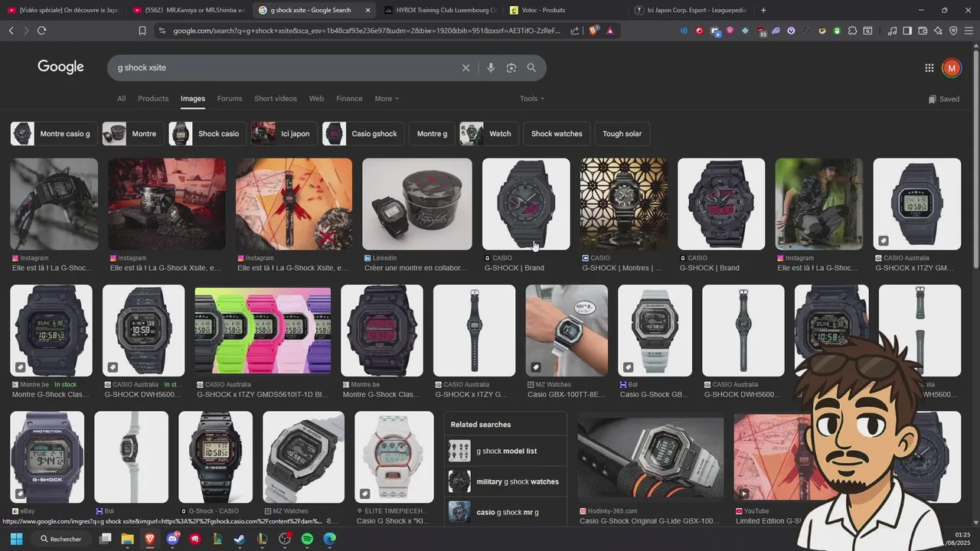Open the Google account avatar 'M'
This screenshot has height=551, width=980.
(952, 68)
